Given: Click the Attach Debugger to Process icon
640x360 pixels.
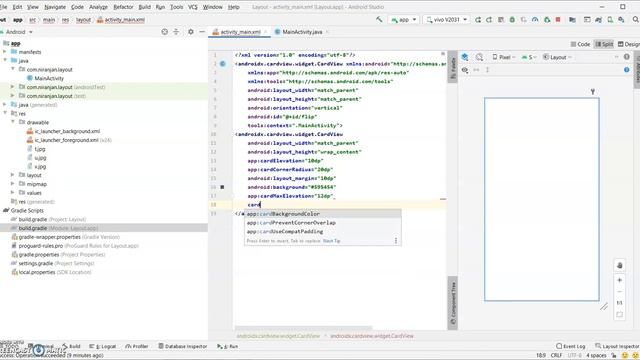Looking at the screenshot, I should [547, 20].
